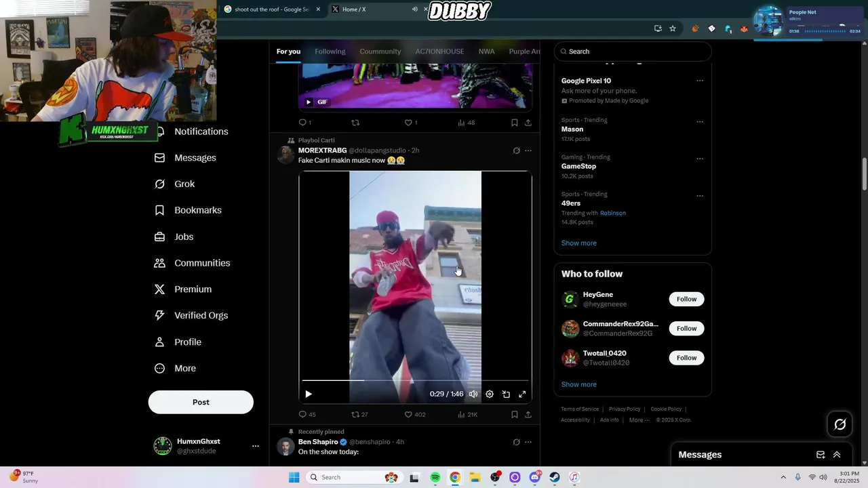Open the Messages envelope icon in sidebar

(x=159, y=158)
